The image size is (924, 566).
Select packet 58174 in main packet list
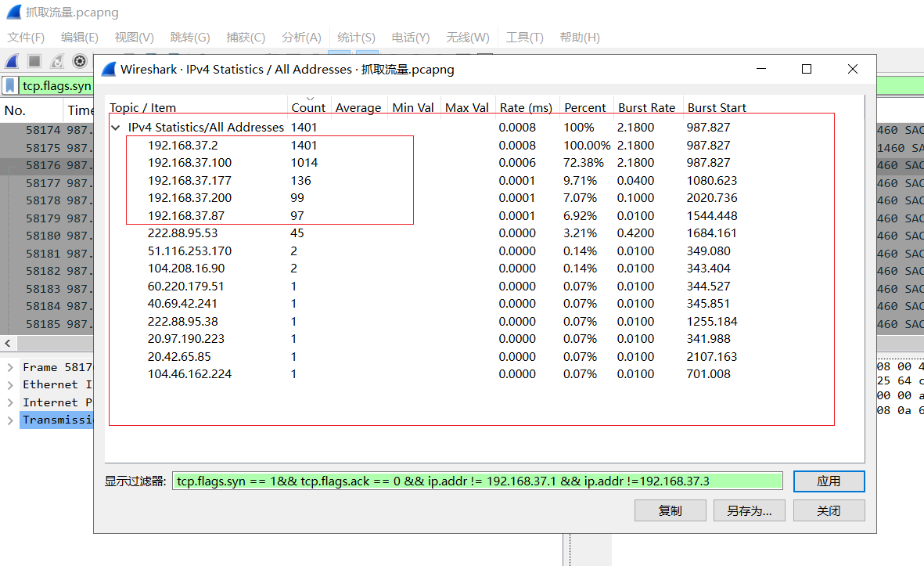47,130
